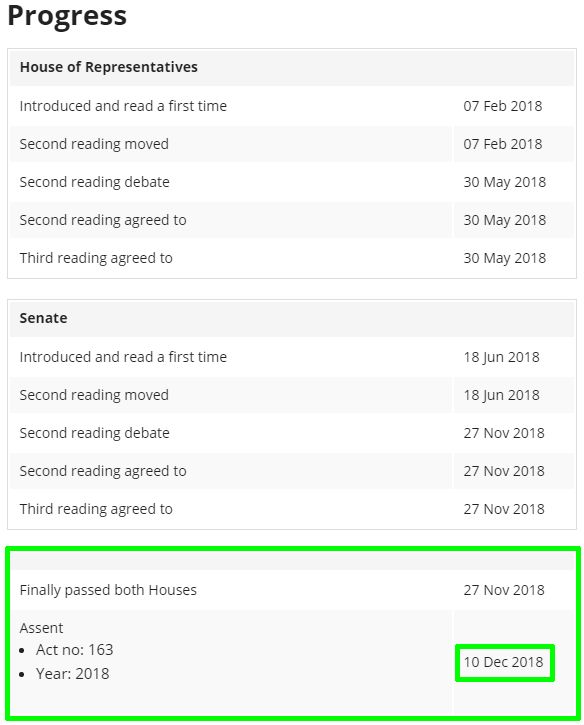Click House 'Second reading moved' row
The image size is (584, 725).
292,144
